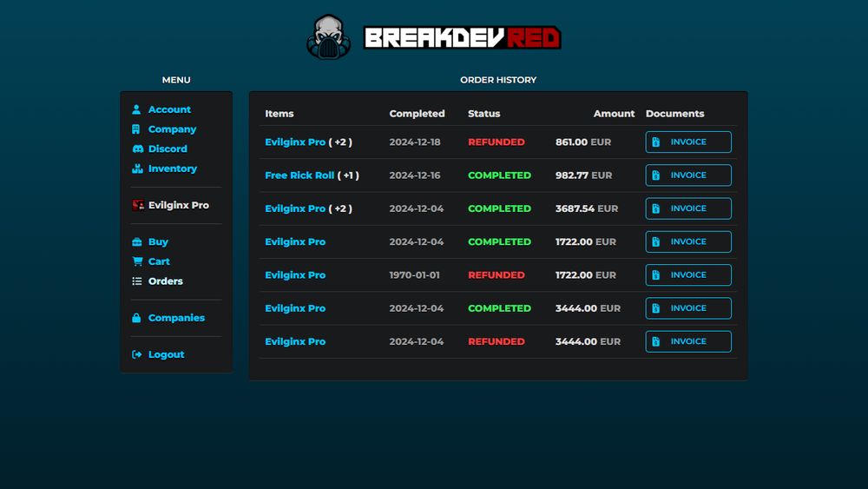This screenshot has width=868, height=489.
Task: Open Evilginx Pro link dated 1970-01-01
Action: coord(295,274)
